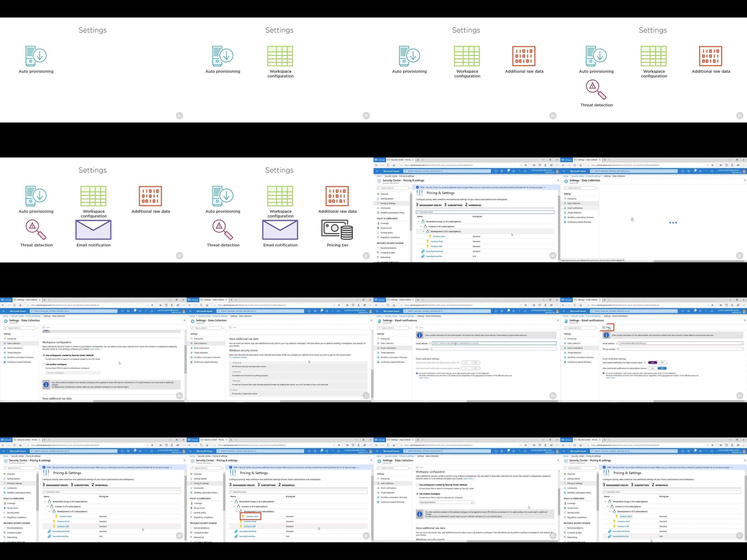Turn off the purple high severity alerts toggle
747x560 pixels.
tap(658, 363)
